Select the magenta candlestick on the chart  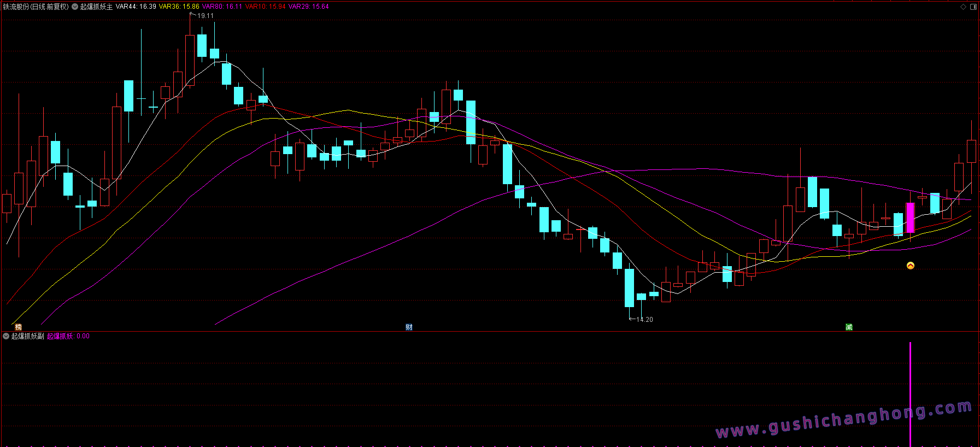click(x=910, y=217)
